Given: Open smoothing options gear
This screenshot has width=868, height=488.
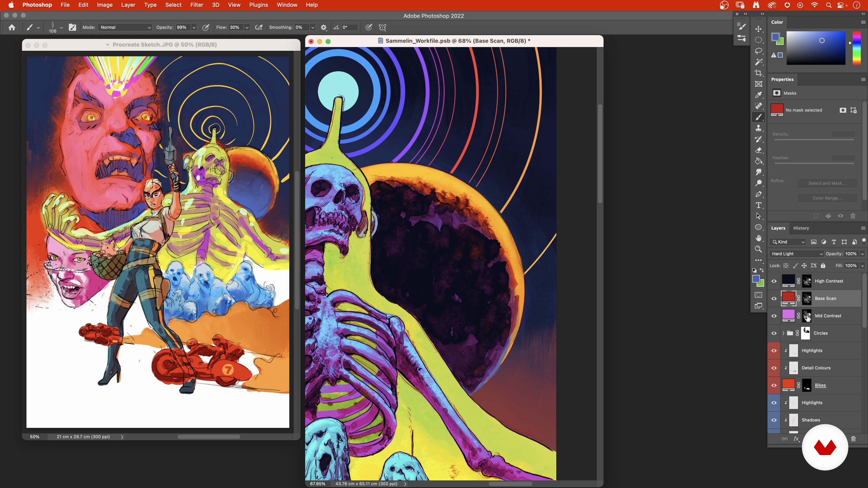Looking at the screenshot, I should [x=323, y=27].
